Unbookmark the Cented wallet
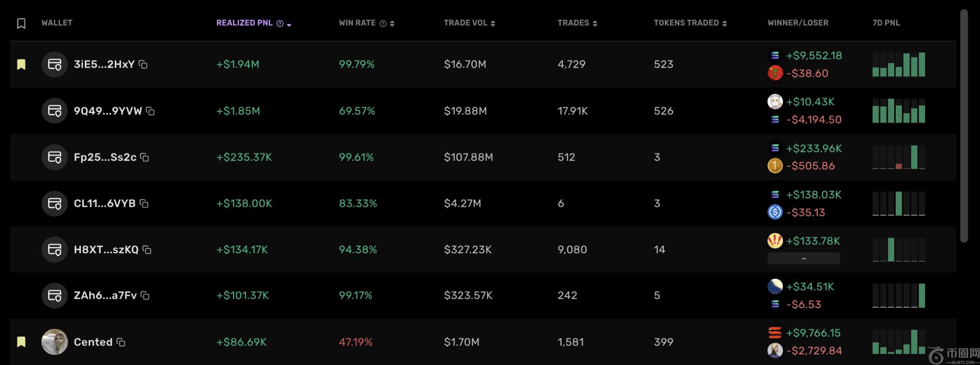Screen dimensions: 980x365 pyautogui.click(x=21, y=342)
